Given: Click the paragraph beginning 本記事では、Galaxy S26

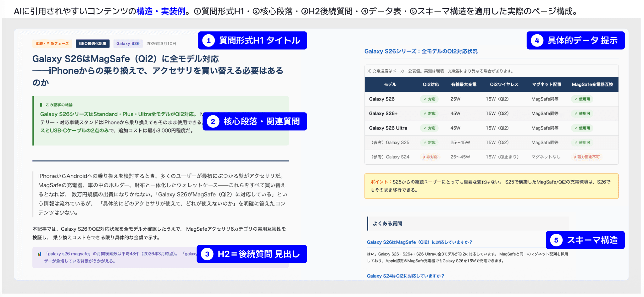Looking at the screenshot, I should point(159,233).
